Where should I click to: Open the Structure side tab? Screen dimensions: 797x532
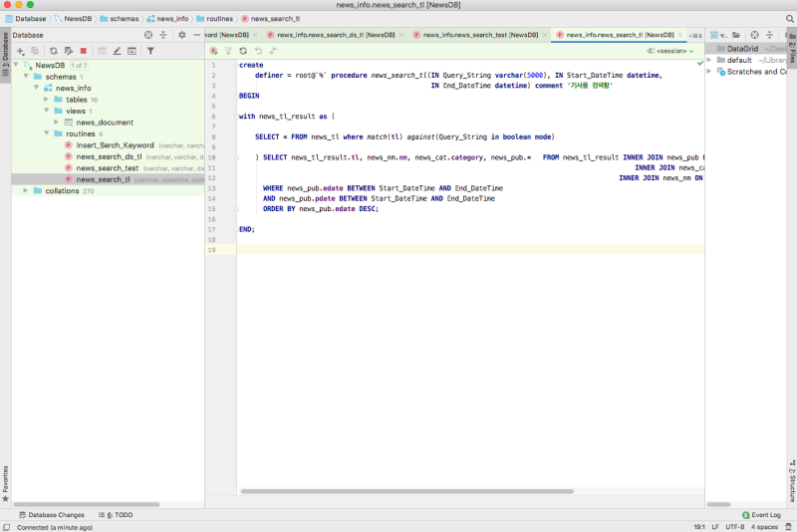click(792, 482)
